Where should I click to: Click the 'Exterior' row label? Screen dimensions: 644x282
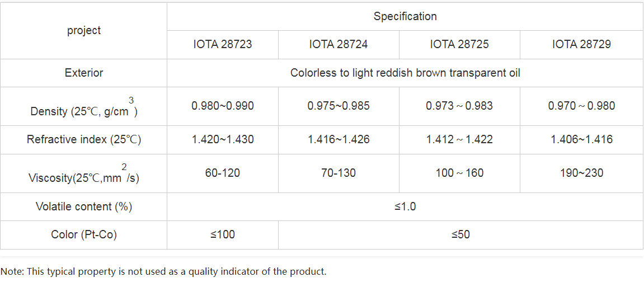[84, 73]
